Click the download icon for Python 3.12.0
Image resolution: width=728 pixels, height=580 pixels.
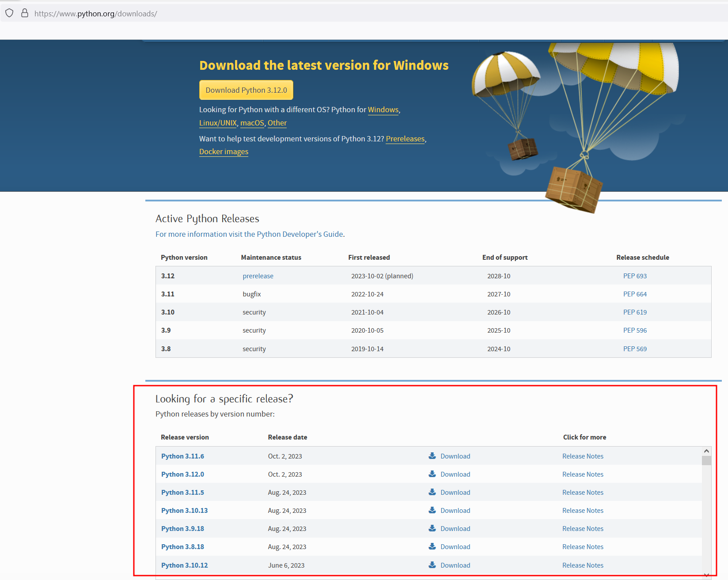(432, 474)
